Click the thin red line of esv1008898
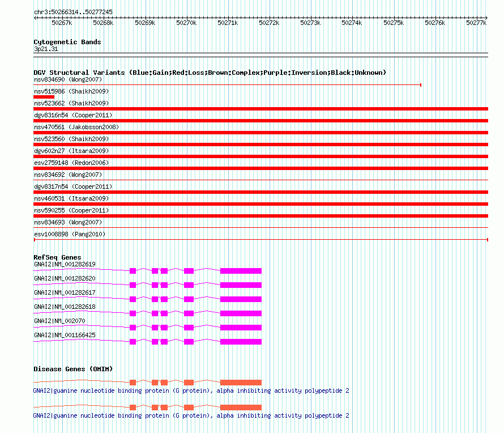Screen dimensions: 504x433 260,240
